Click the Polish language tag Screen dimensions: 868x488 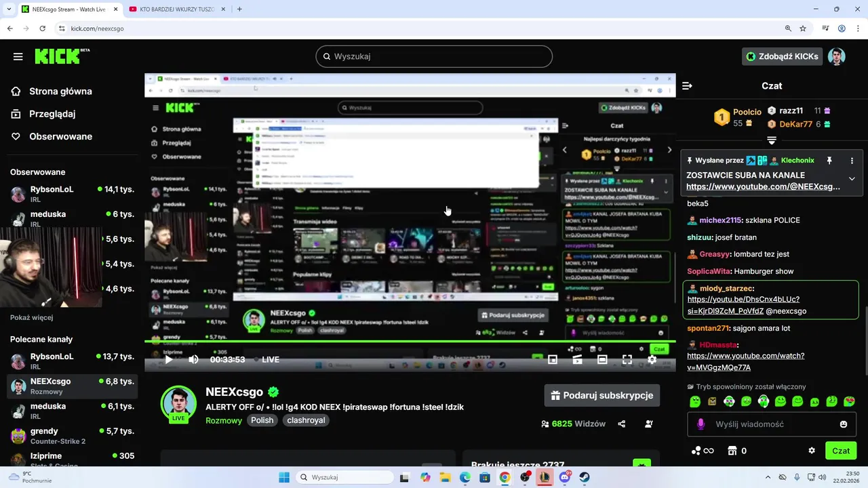[x=262, y=420]
